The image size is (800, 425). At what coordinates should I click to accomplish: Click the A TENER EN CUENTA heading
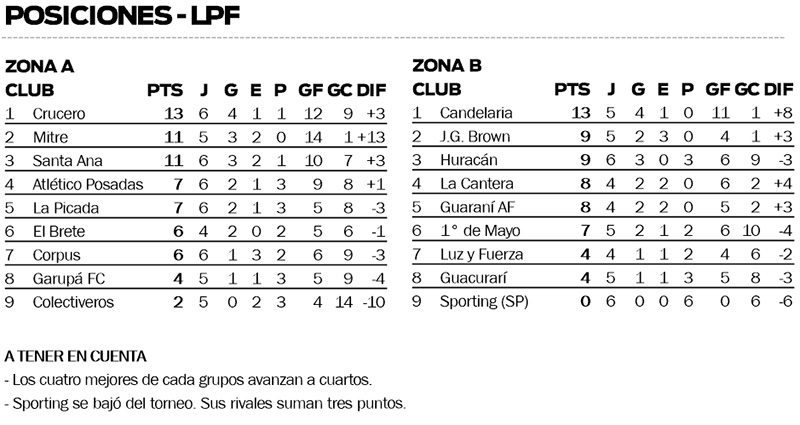(x=76, y=356)
